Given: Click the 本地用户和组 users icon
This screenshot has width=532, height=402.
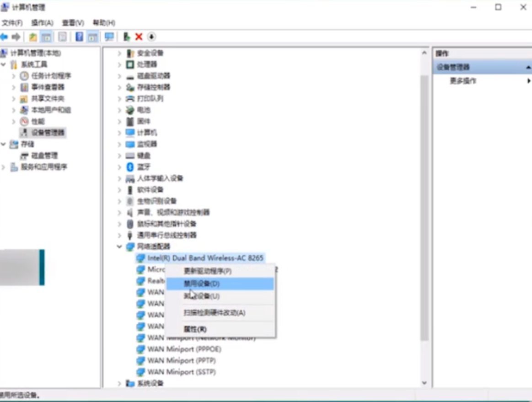Looking at the screenshot, I should (24, 110).
